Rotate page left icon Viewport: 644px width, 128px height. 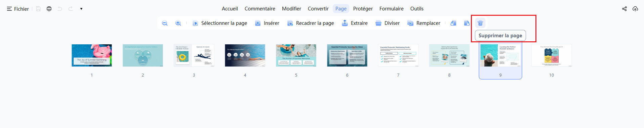pyautogui.click(x=453, y=23)
